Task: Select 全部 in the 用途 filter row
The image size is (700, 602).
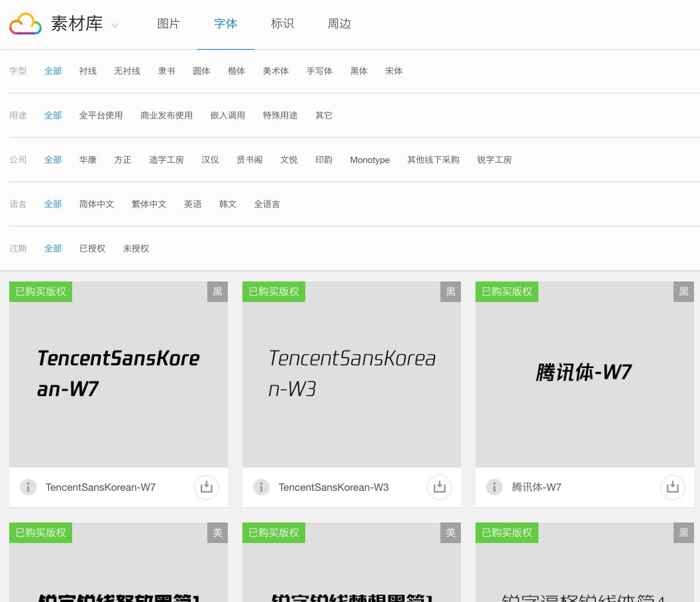Action: [x=53, y=115]
